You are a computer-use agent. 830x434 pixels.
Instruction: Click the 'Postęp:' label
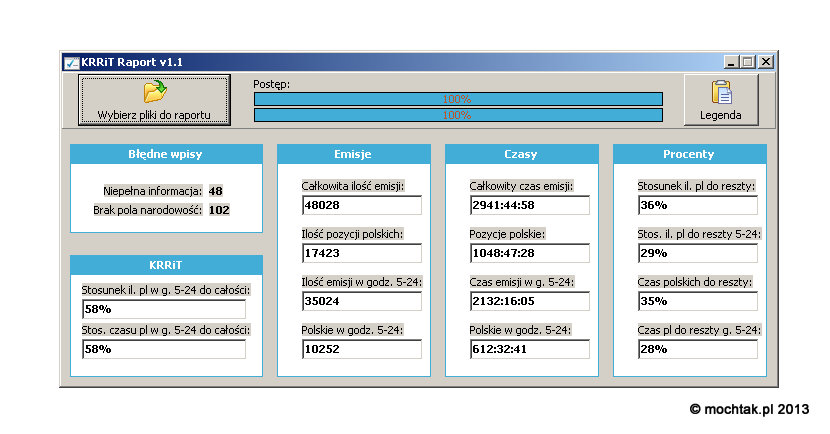[272, 84]
